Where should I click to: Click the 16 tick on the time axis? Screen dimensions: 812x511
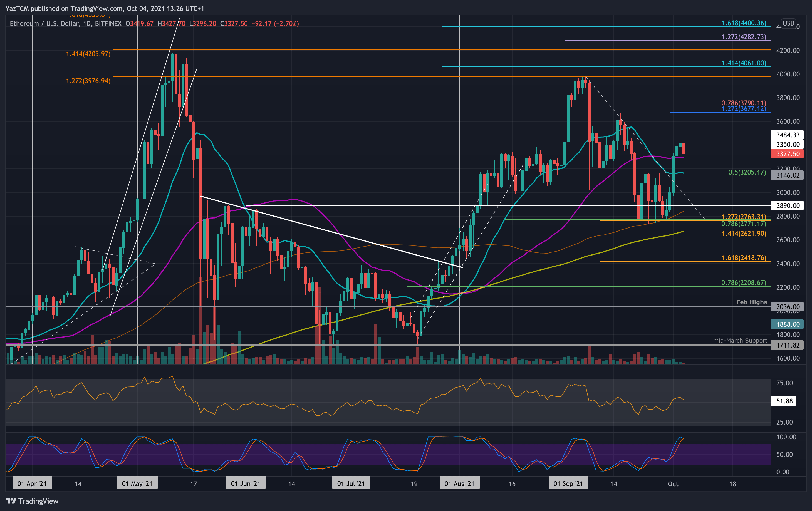[x=512, y=484]
